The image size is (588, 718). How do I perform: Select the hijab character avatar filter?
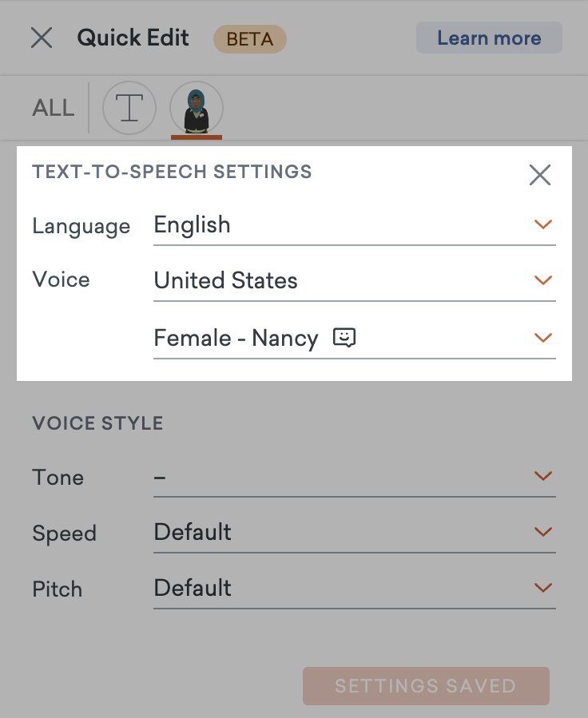(197, 108)
